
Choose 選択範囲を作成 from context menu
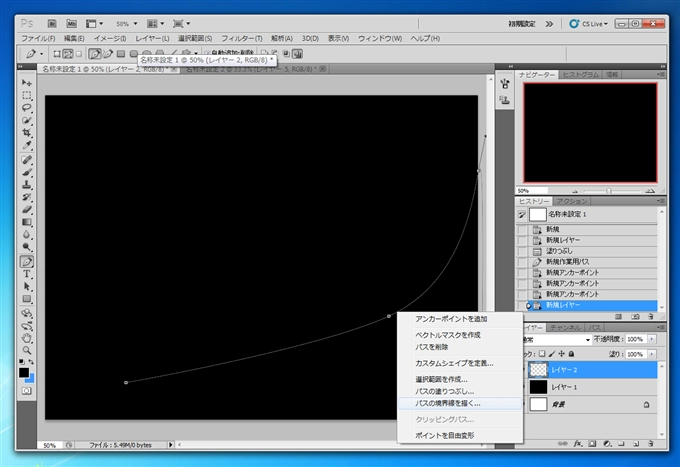[x=460, y=379]
